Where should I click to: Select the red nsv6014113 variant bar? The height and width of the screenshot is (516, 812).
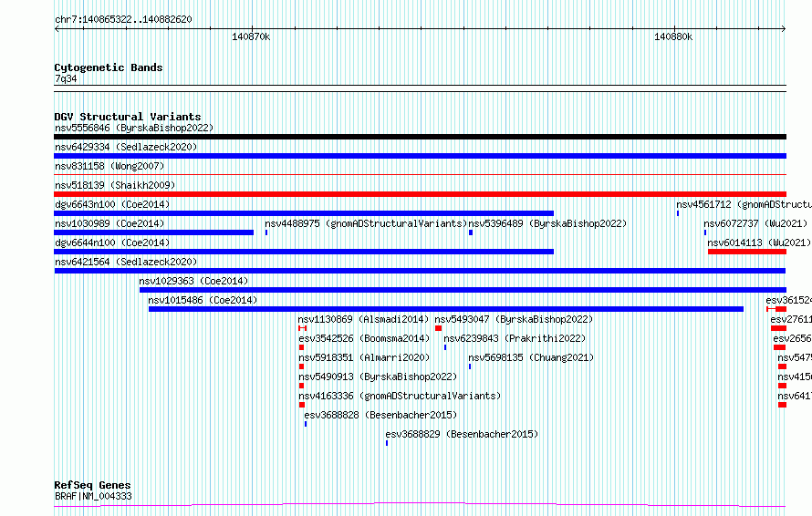(747, 252)
